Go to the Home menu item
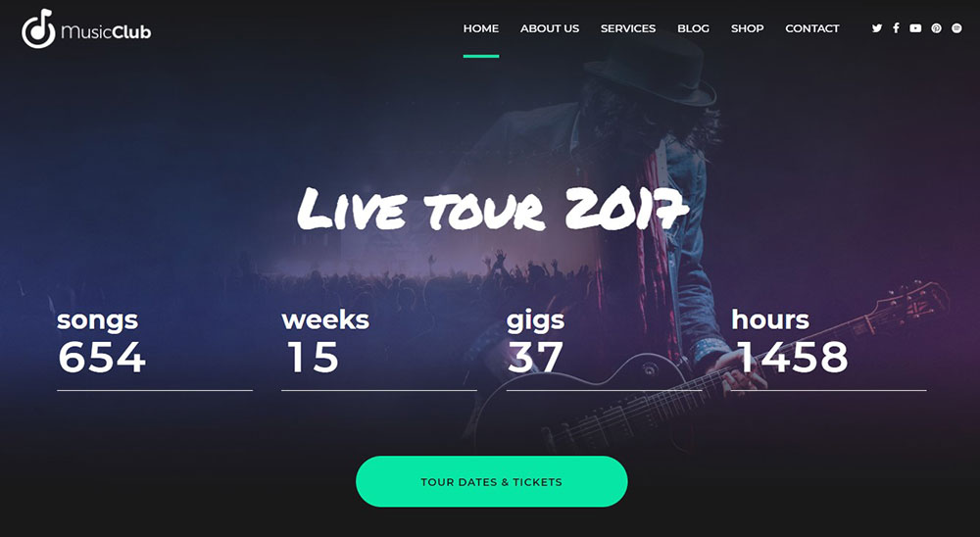The height and width of the screenshot is (537, 980). click(480, 28)
